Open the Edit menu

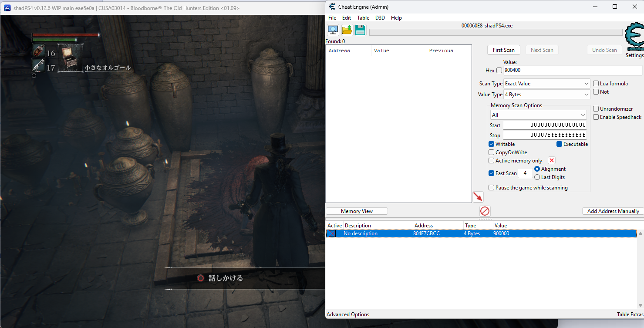(x=347, y=18)
